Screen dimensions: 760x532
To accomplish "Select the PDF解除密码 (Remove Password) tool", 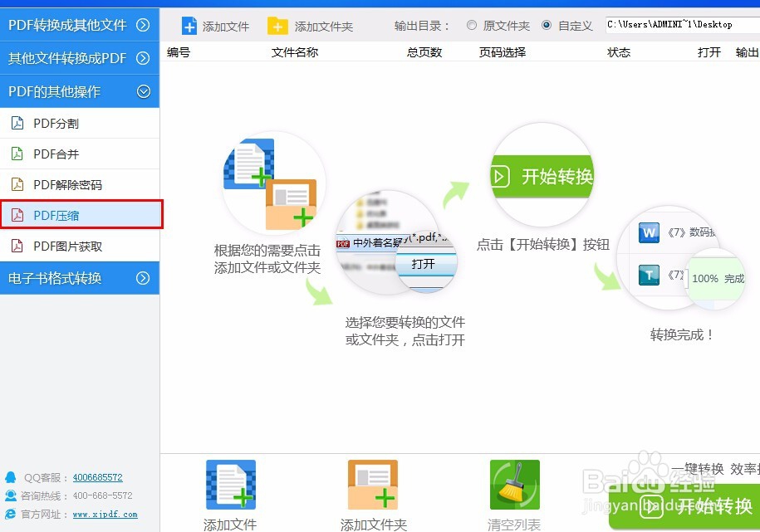I will click(80, 183).
